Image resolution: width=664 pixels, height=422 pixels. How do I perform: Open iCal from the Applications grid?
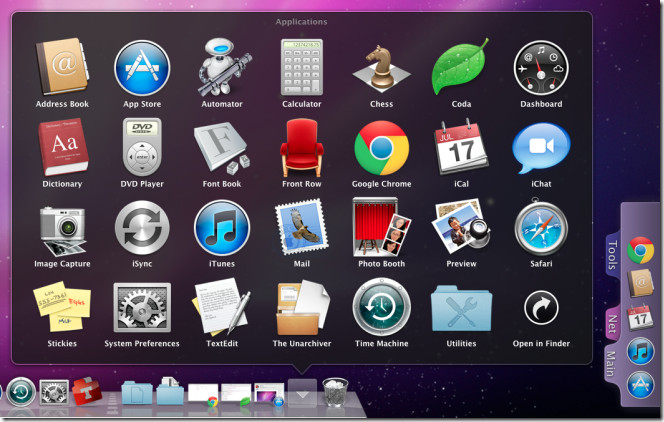click(461, 146)
